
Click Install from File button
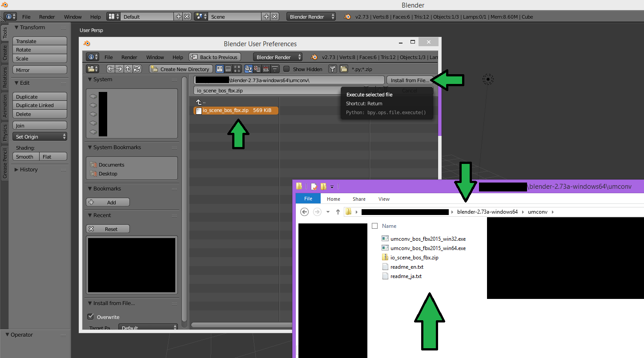(x=410, y=80)
